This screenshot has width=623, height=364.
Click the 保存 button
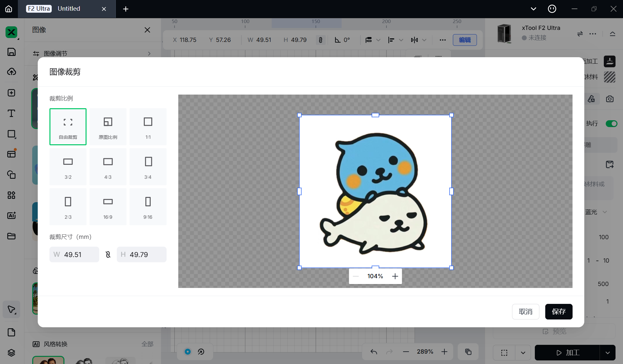559,312
